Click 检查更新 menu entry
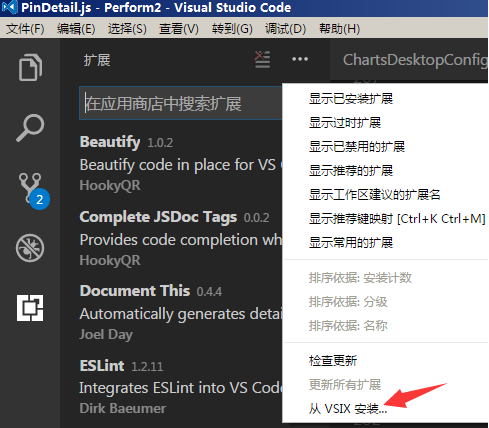Image resolution: width=489 pixels, height=428 pixels. 385,361
